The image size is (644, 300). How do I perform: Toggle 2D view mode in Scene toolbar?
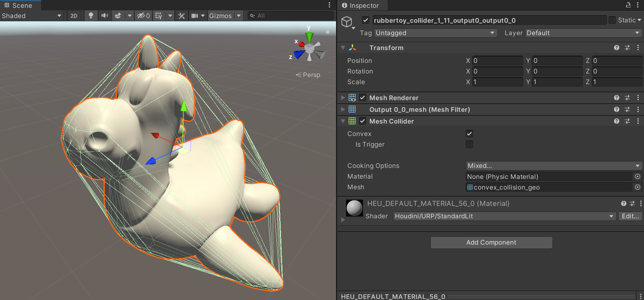point(74,16)
